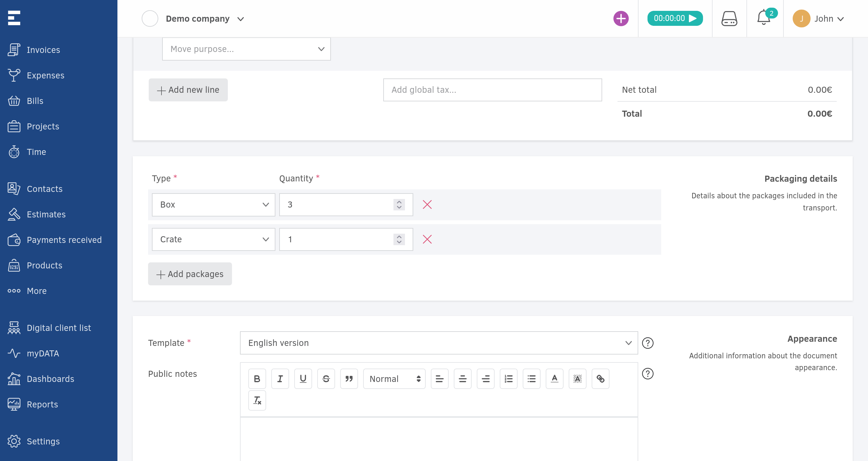The height and width of the screenshot is (461, 868).
Task: Open the Template English version dropdown
Action: tap(438, 342)
